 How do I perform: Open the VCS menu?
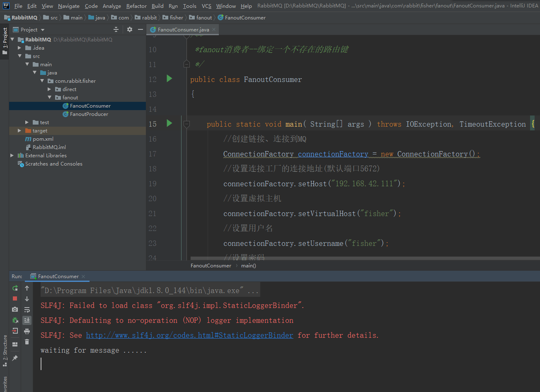(206, 6)
